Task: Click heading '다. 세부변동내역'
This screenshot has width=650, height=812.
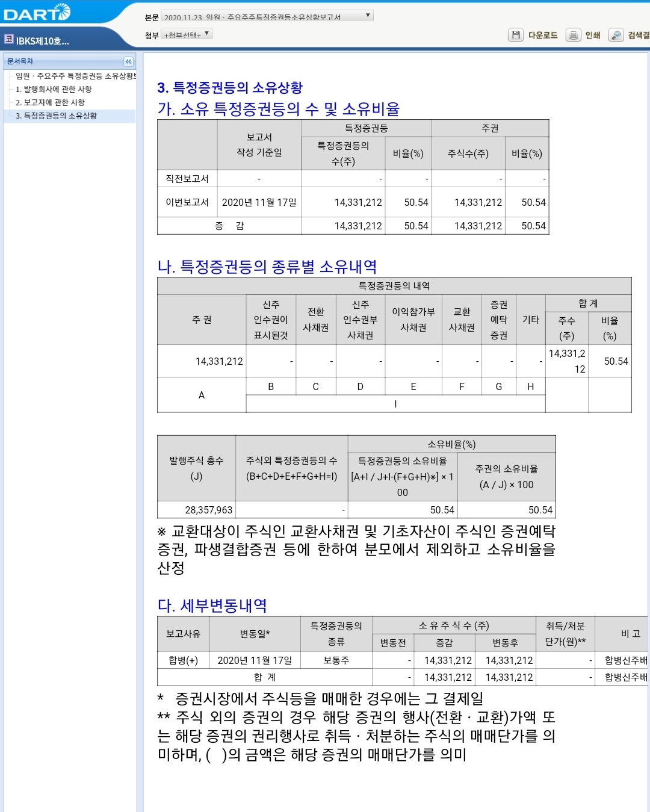Action: point(212,606)
